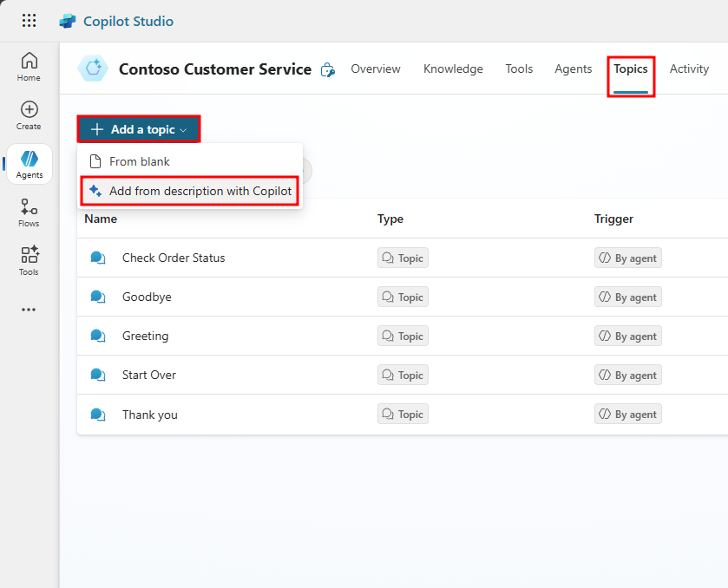This screenshot has width=728, height=588.
Task: Open Flows in the left sidebar
Action: pos(29,213)
